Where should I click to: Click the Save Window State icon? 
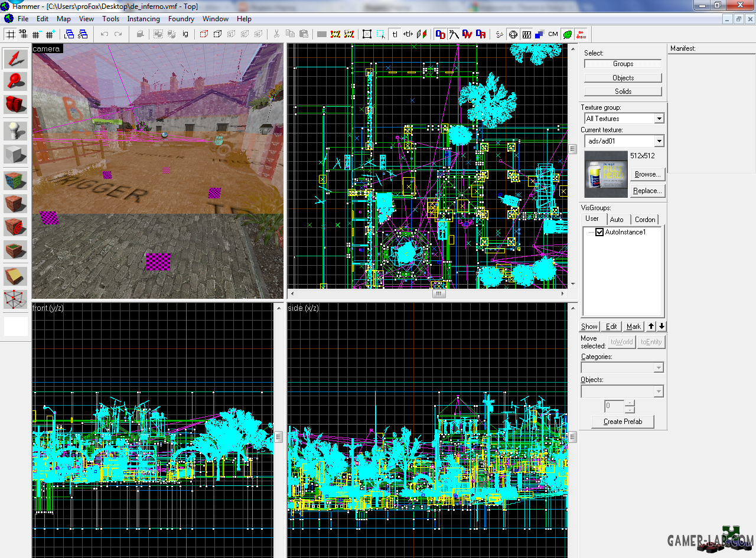pos(83,34)
